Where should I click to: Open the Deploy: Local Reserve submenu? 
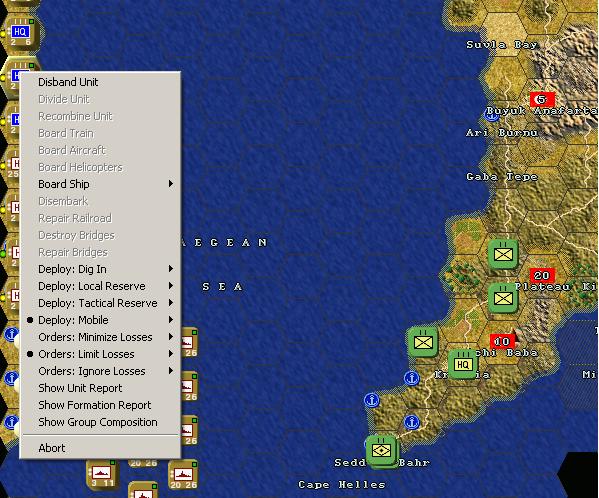pos(99,286)
